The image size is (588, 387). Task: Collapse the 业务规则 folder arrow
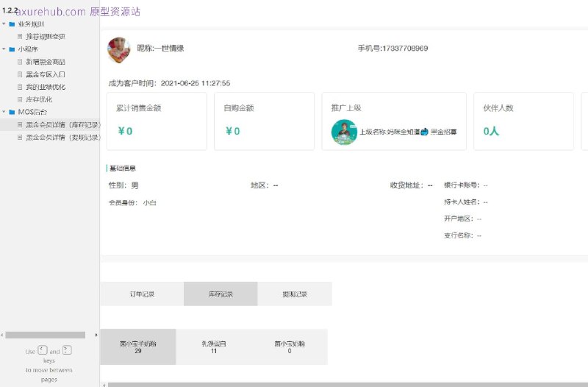coord(4,24)
